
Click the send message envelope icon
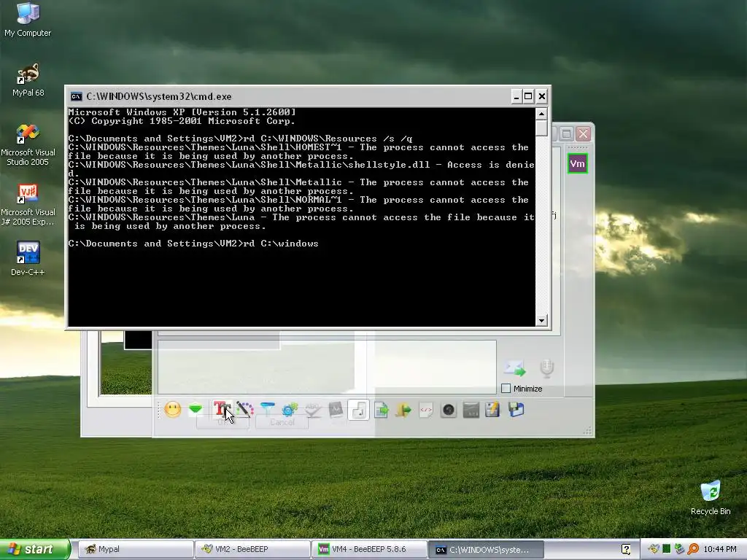pos(514,368)
